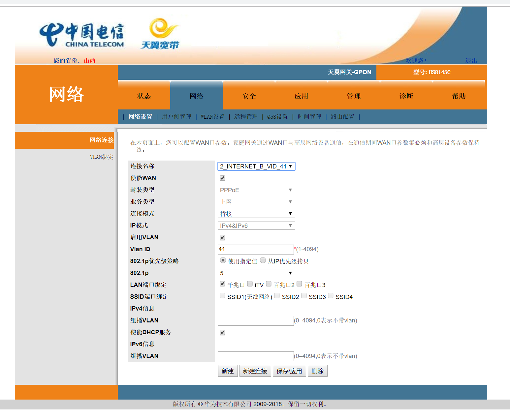Viewport: 510px width, 420px height.
Task: Click the 新建 button
Action: pos(228,371)
